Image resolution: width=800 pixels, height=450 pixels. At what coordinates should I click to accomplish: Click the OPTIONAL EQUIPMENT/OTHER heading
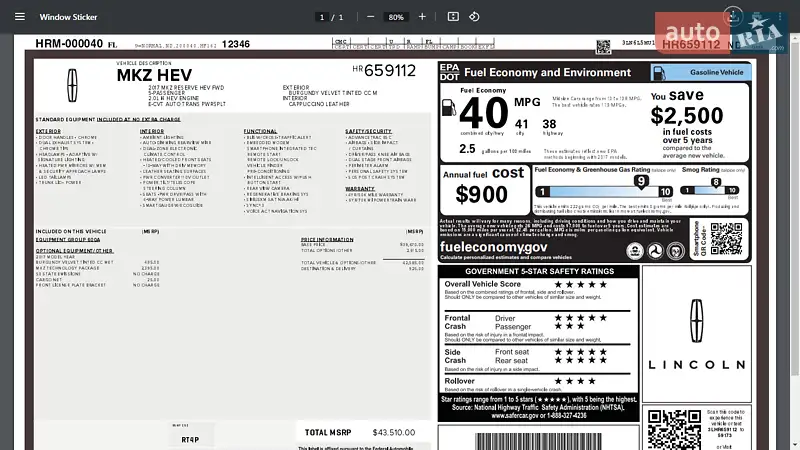(x=74, y=251)
